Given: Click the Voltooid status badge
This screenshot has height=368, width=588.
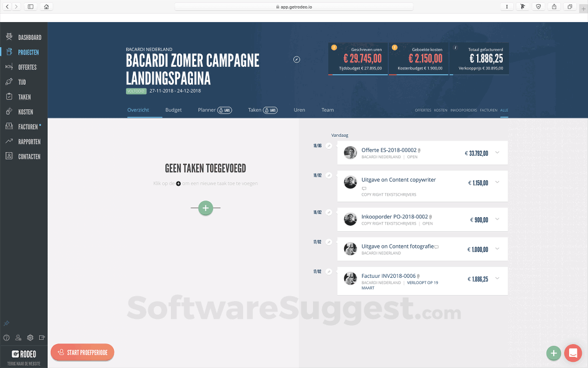Looking at the screenshot, I should (x=136, y=91).
